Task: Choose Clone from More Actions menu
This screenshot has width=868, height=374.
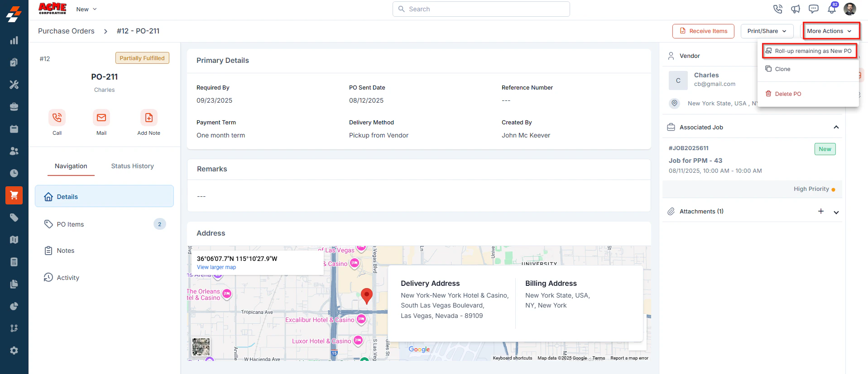Action: 808,69
